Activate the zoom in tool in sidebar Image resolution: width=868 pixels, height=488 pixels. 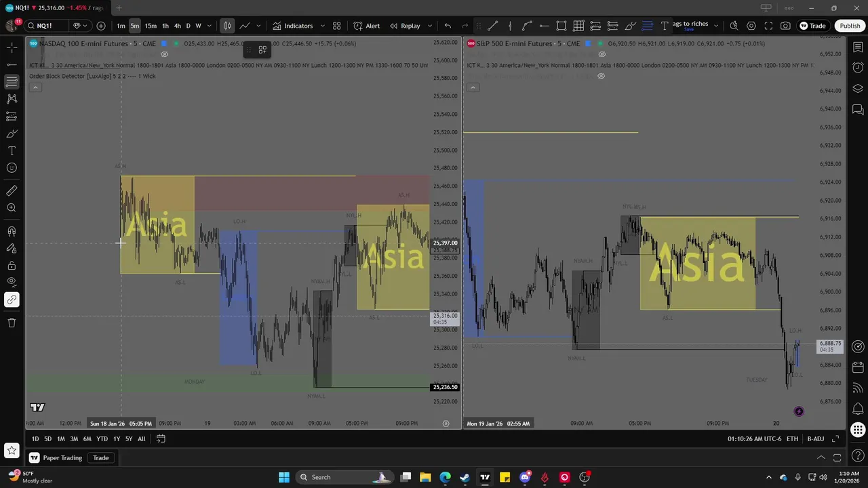coord(12,208)
